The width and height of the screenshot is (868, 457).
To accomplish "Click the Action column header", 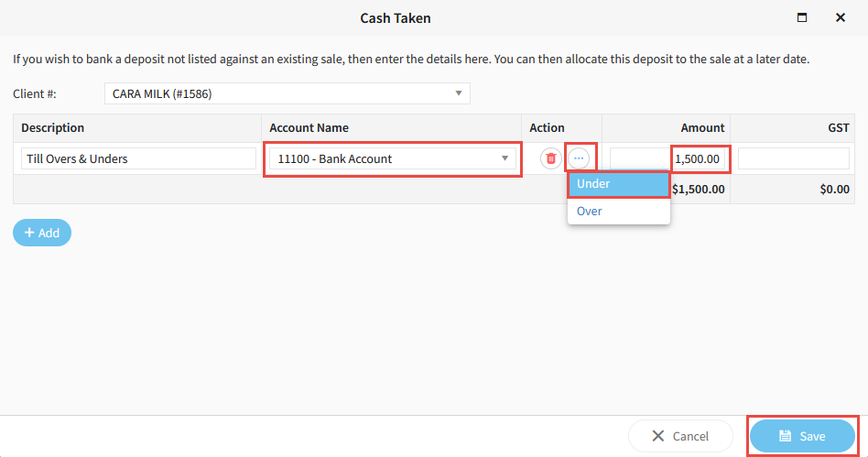I will (x=548, y=128).
